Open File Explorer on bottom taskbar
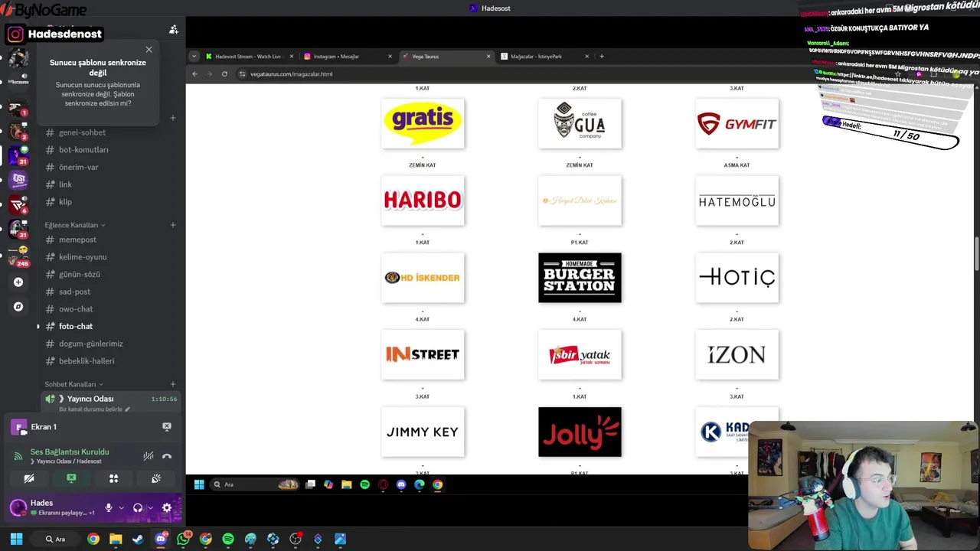The height and width of the screenshot is (551, 980). tap(116, 539)
